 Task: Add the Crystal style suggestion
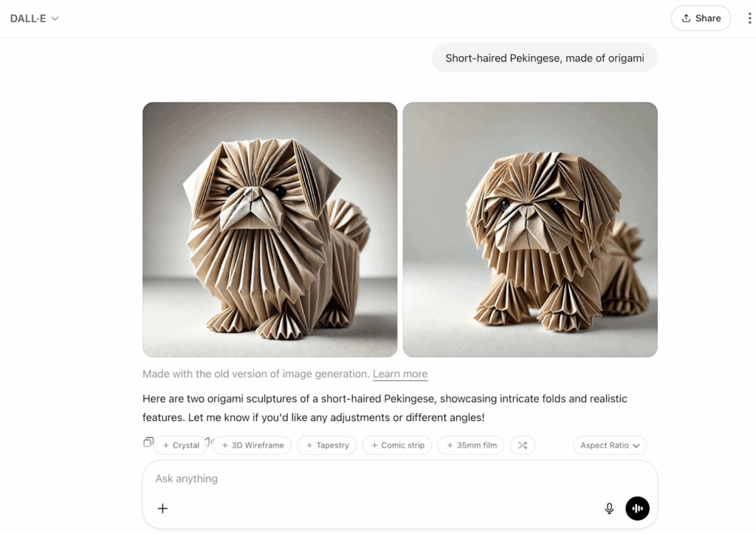click(181, 445)
